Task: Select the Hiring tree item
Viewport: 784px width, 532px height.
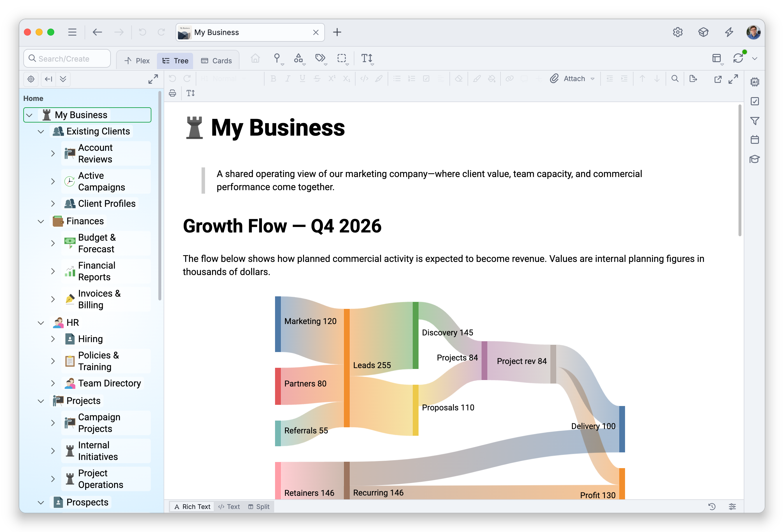Action: click(x=90, y=339)
